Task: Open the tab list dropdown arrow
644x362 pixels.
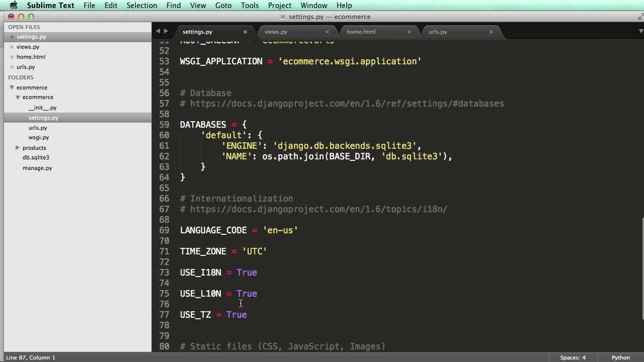Action: [x=640, y=31]
